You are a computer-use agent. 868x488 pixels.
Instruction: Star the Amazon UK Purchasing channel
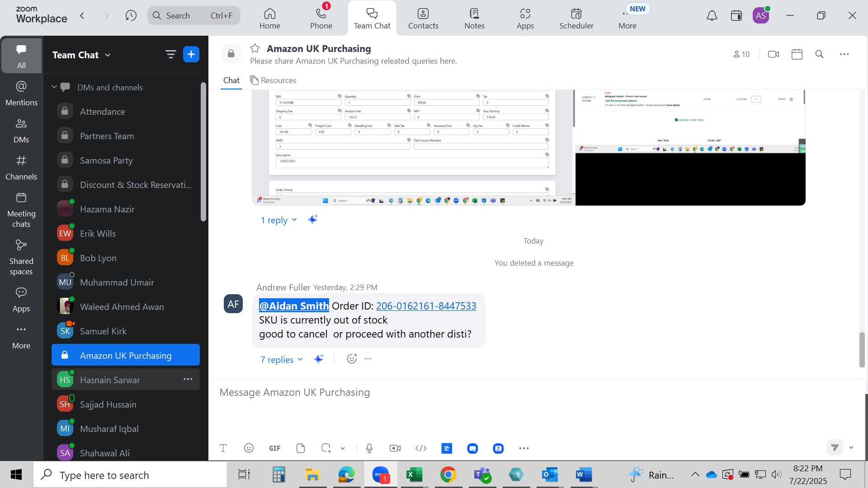(255, 48)
